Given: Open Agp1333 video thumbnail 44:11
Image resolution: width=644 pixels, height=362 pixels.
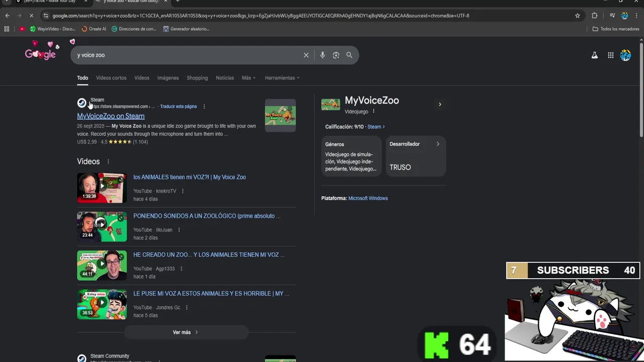Looking at the screenshot, I should point(102,265).
